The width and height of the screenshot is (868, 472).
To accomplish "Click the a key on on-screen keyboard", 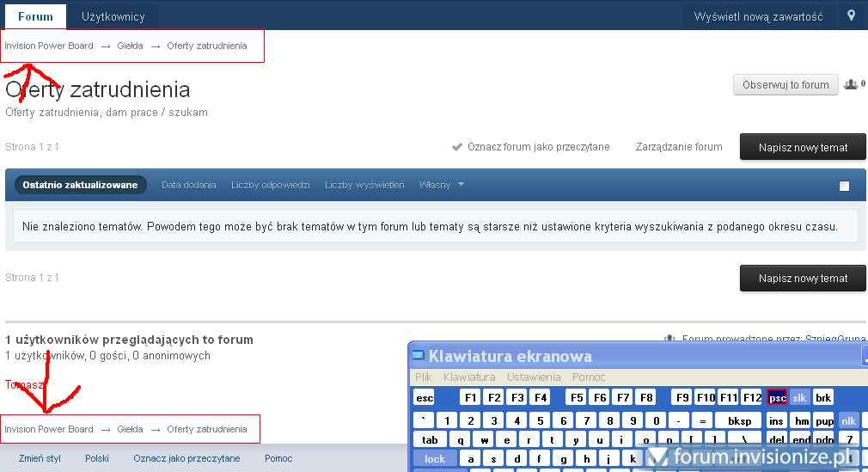I will (x=471, y=459).
